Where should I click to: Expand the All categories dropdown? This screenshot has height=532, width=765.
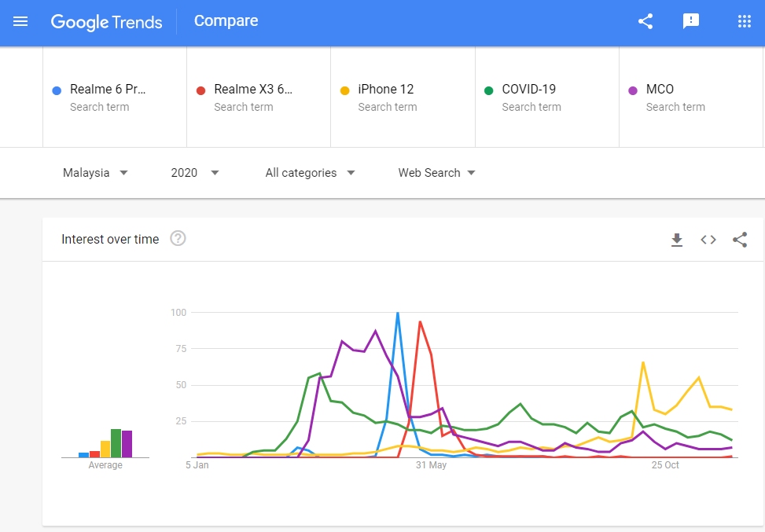310,173
